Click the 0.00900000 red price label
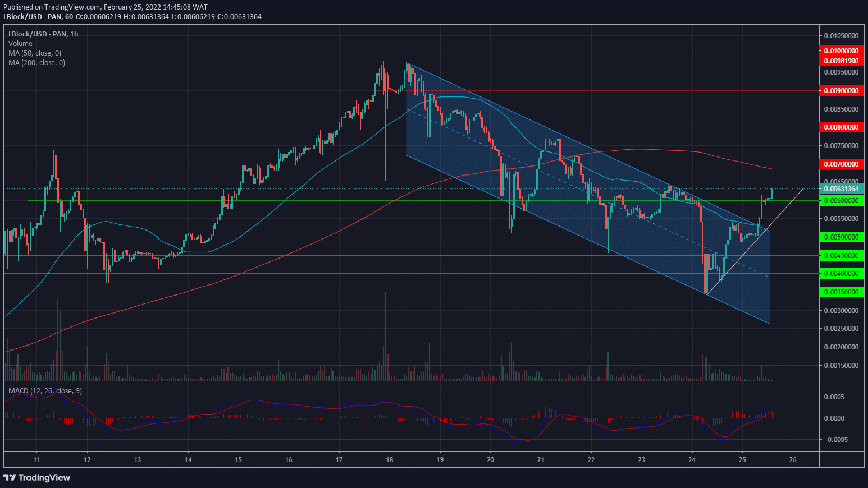Image resolution: width=868 pixels, height=488 pixels. pyautogui.click(x=840, y=90)
